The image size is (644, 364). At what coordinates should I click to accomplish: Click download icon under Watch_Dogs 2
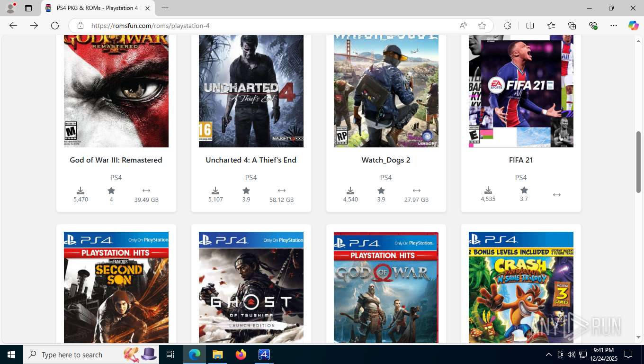coord(350,191)
